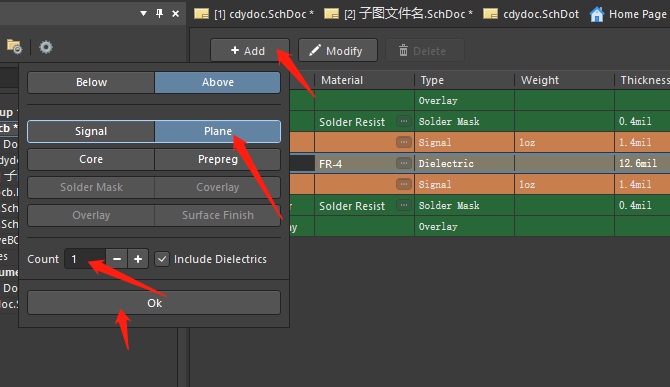
Task: Close the side panel
Action: click(175, 14)
